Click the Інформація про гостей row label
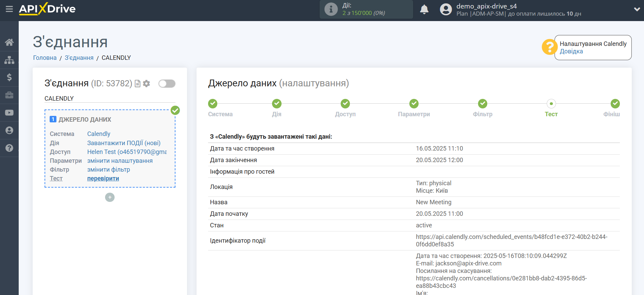The height and width of the screenshot is (295, 644). tap(242, 172)
